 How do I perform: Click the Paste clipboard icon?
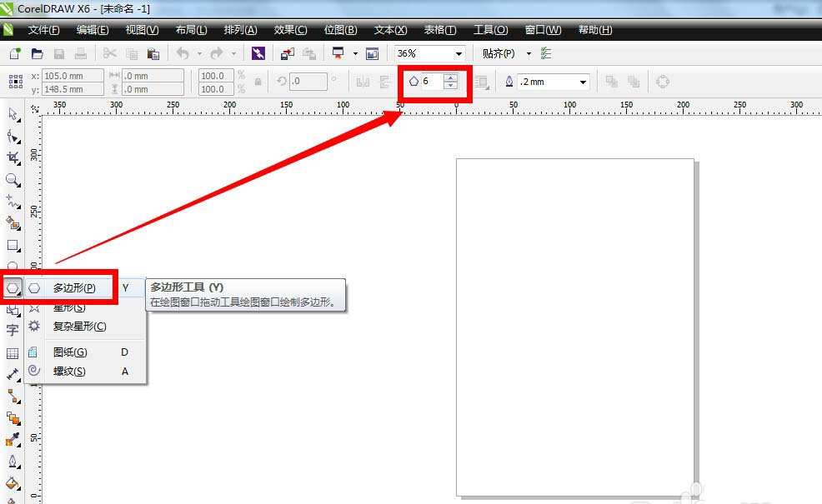(x=153, y=53)
